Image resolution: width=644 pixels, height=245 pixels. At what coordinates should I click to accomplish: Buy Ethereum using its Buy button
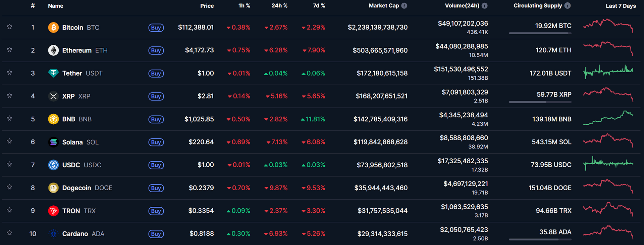click(x=156, y=50)
